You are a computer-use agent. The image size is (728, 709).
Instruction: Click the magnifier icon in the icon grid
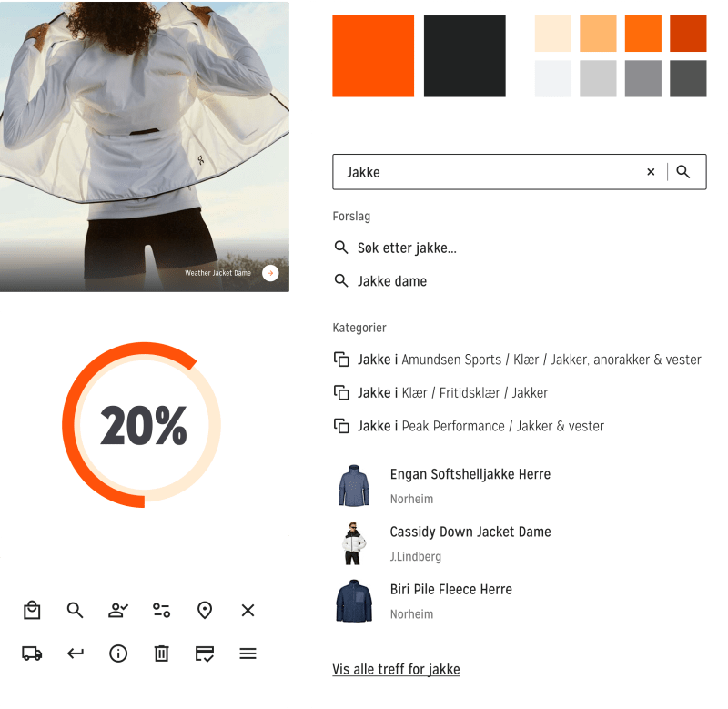point(75,610)
